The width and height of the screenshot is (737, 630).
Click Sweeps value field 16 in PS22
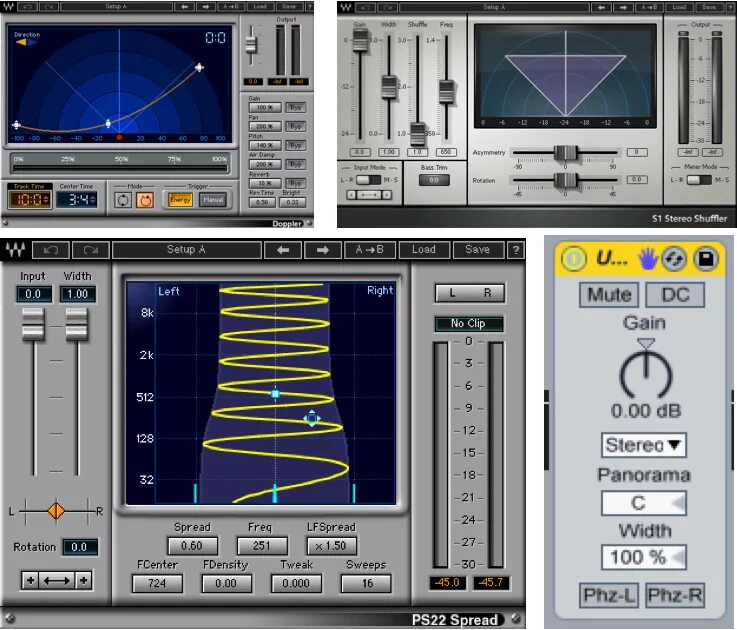tap(366, 583)
